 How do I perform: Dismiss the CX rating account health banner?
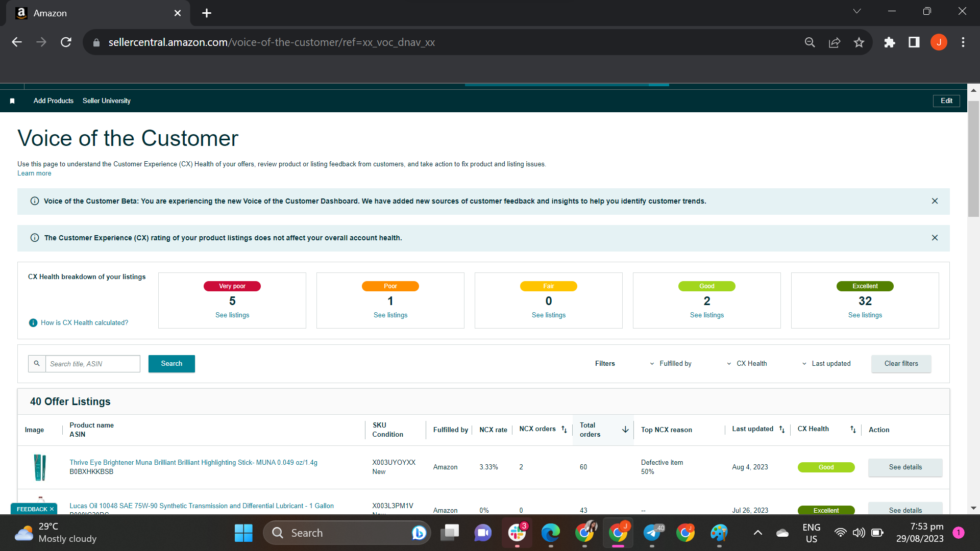935,238
